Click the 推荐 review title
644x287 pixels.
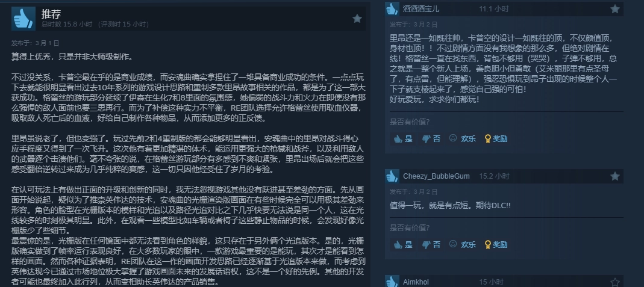pyautogui.click(x=51, y=14)
